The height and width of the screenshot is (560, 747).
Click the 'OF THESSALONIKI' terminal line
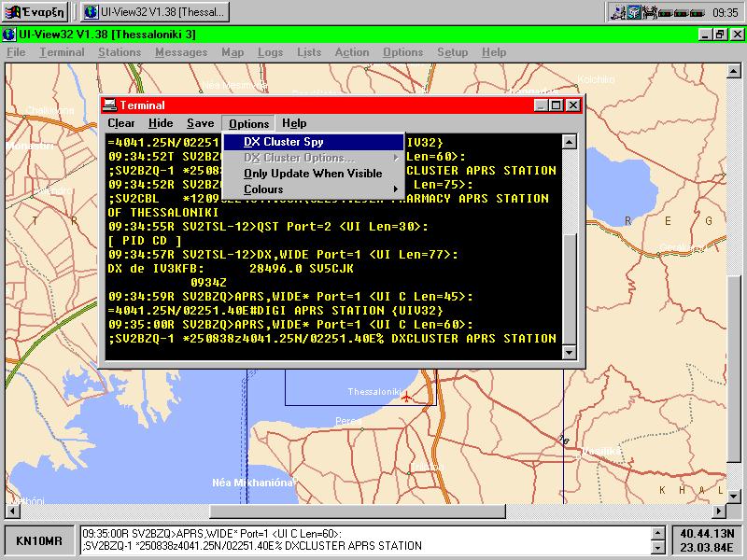(x=162, y=213)
